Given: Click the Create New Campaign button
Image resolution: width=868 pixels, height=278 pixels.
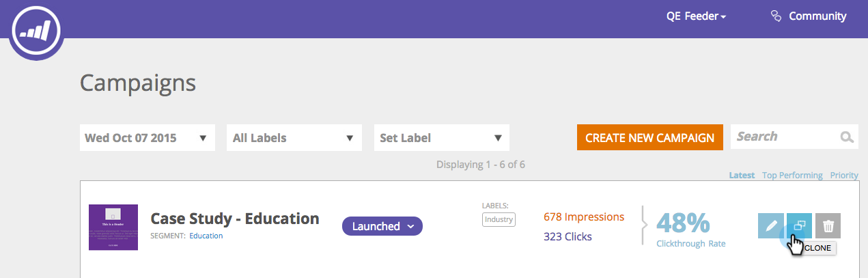Looking at the screenshot, I should click(x=650, y=137).
